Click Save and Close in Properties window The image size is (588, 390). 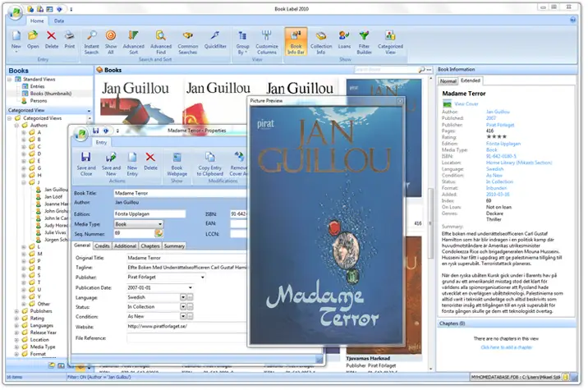(x=86, y=164)
